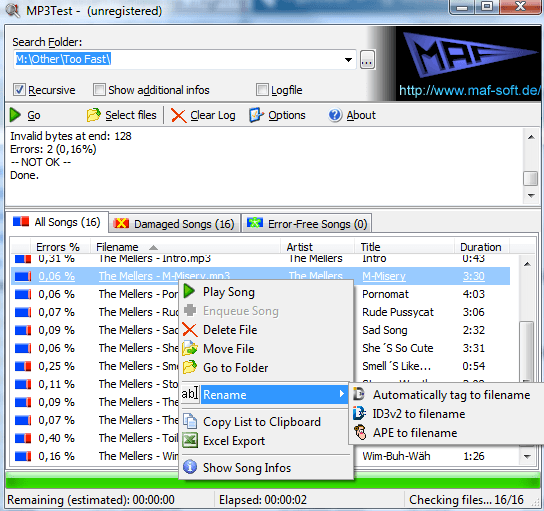Viewport: 544px width, 511px height.
Task: Open the Search Folder dropdown arrow
Action: click(348, 60)
